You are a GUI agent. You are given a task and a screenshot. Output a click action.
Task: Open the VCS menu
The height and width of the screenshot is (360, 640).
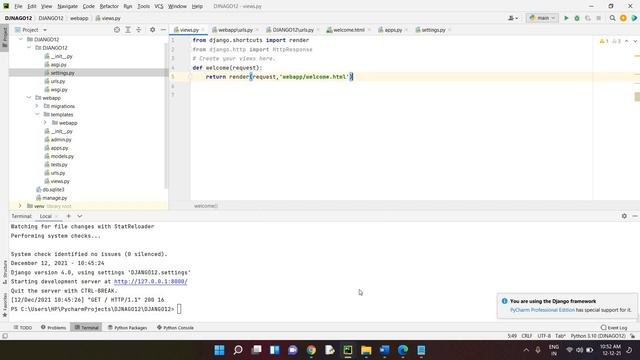tap(159, 6)
